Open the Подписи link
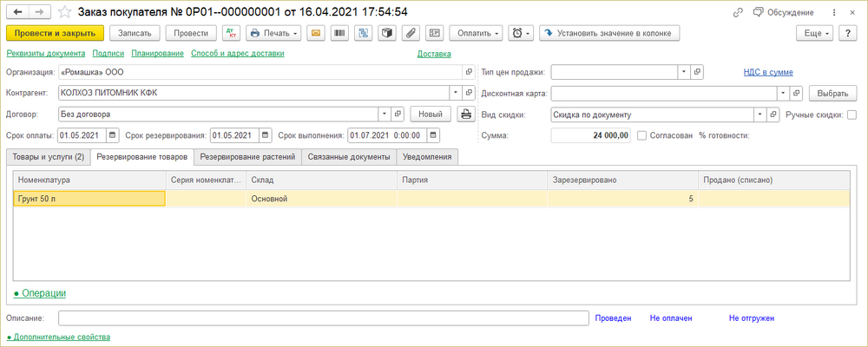The image size is (868, 347). click(x=108, y=54)
